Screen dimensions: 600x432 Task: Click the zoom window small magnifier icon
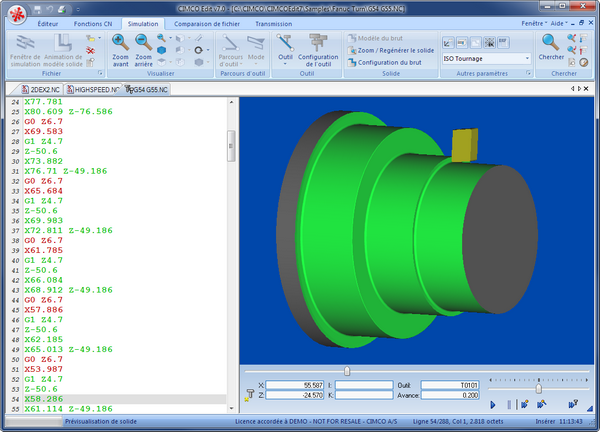[x=161, y=38]
